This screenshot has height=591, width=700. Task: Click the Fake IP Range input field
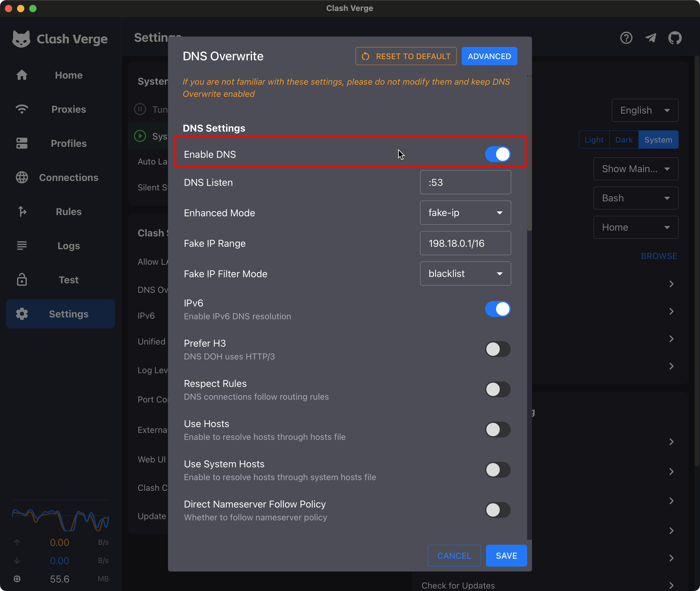[x=465, y=243]
